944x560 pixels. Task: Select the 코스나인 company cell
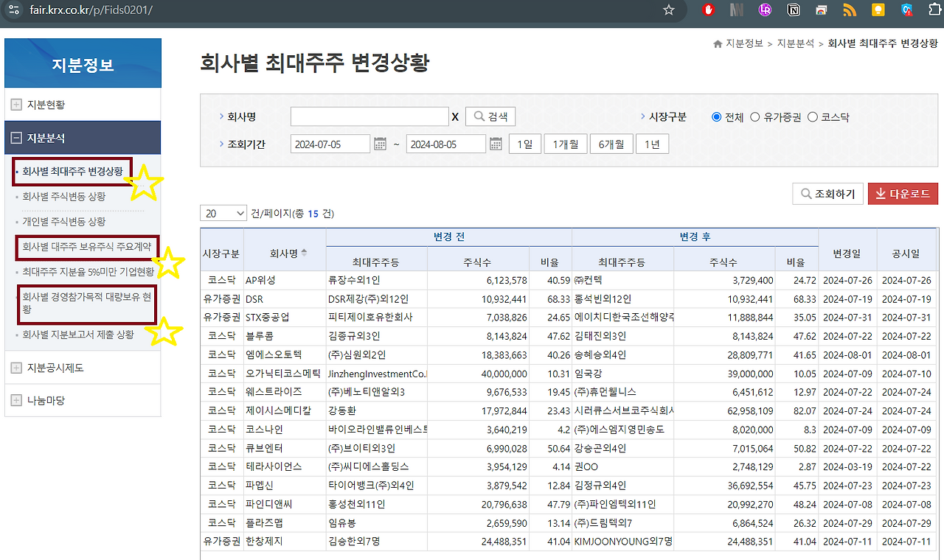click(285, 430)
